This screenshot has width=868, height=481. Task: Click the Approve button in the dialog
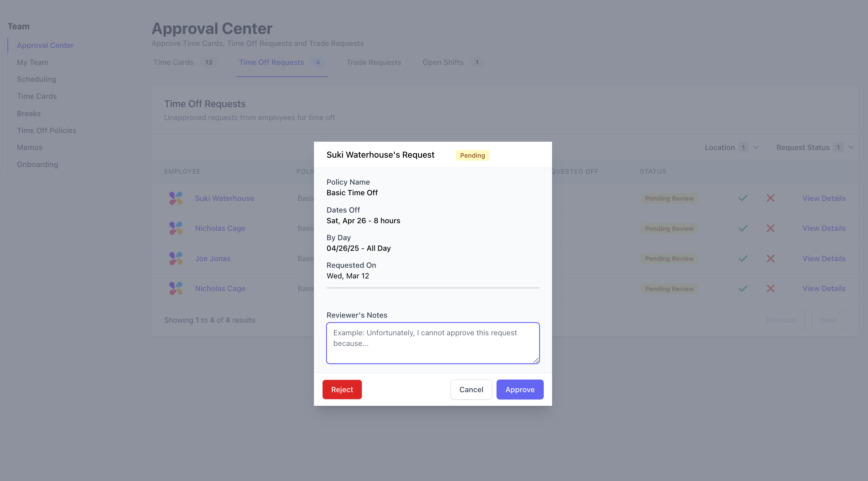[519, 389]
